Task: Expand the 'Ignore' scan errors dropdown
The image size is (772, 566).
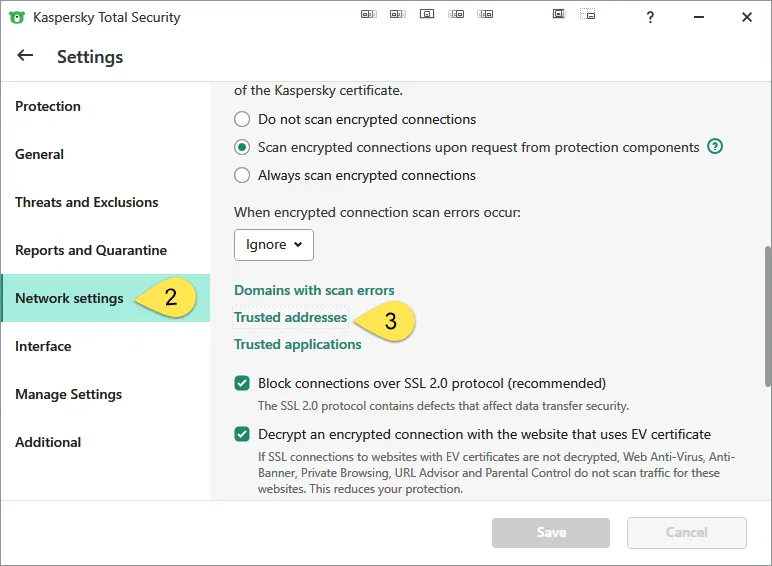Action: (274, 245)
